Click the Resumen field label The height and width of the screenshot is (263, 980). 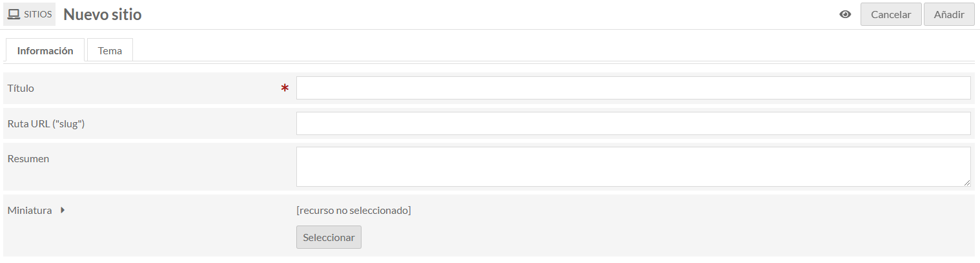pos(28,158)
